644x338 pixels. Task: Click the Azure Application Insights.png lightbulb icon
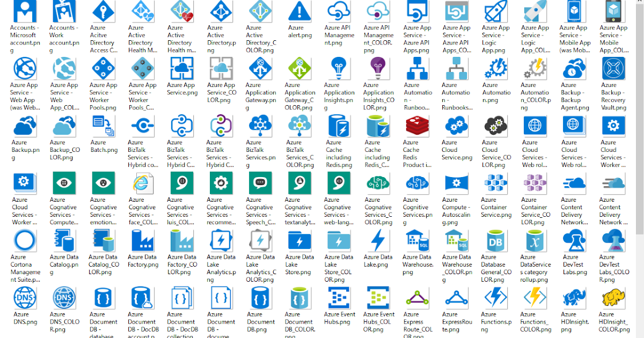[339, 68]
